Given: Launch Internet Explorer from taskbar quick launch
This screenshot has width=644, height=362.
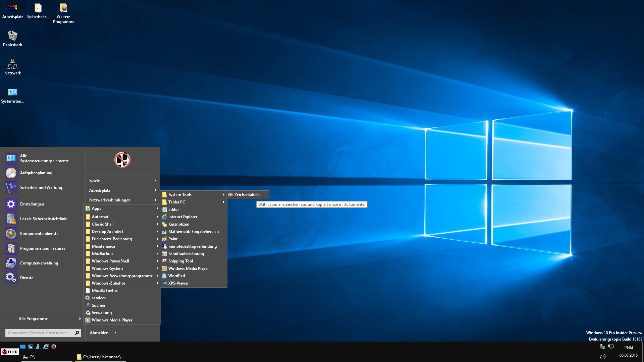Looking at the screenshot, I should [46, 347].
